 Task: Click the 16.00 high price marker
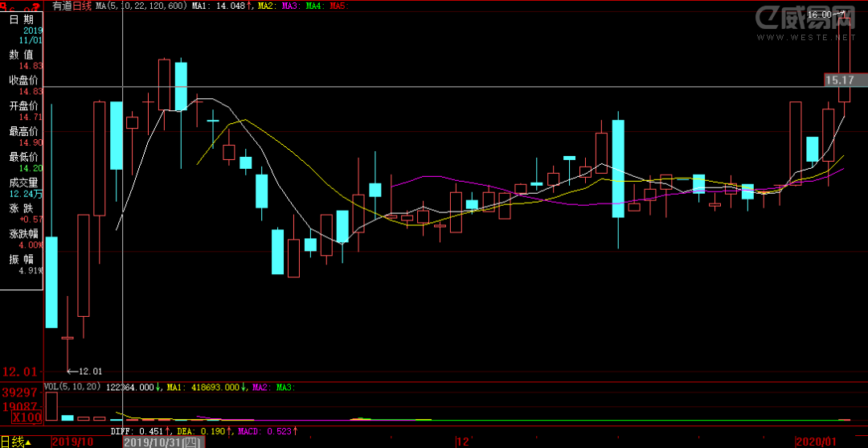coord(820,14)
